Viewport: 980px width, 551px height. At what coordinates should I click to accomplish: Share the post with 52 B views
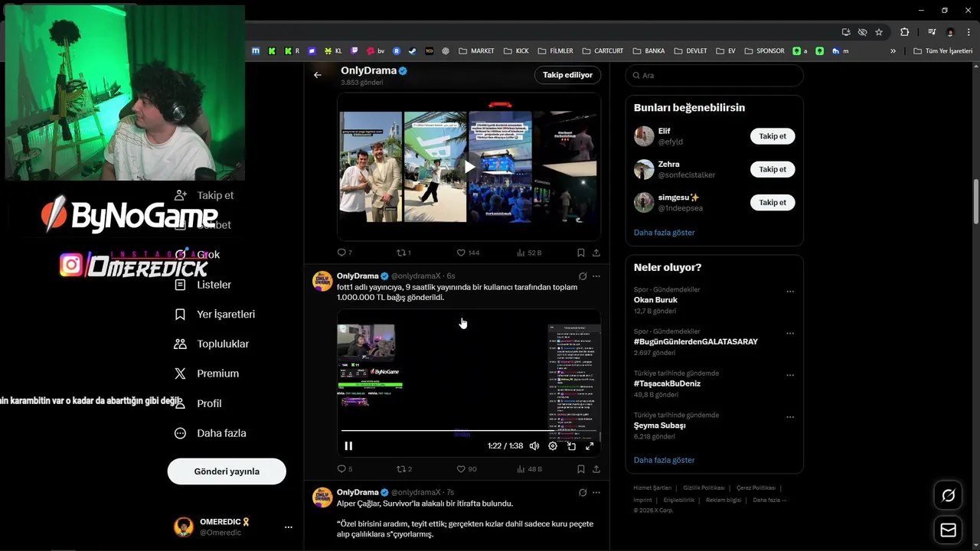pyautogui.click(x=596, y=253)
